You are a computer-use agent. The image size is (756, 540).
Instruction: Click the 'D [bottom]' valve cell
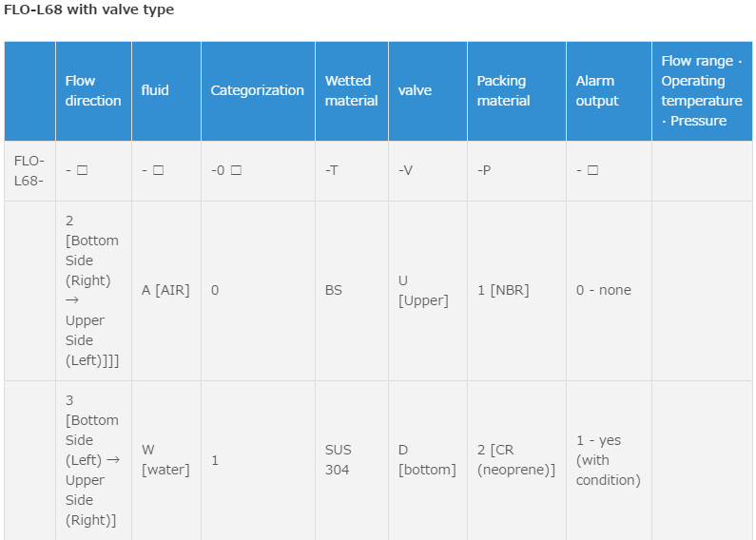pyautogui.click(x=427, y=460)
